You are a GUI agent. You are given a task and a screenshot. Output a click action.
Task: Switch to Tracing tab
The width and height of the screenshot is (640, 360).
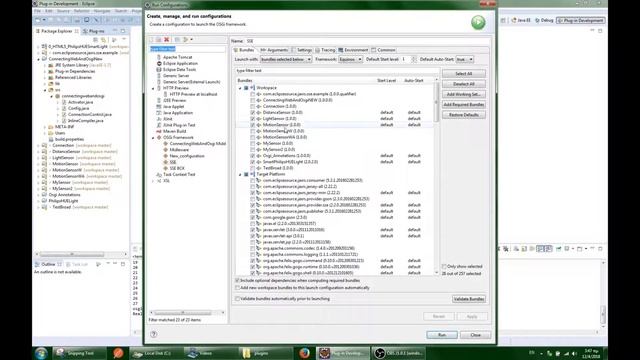(326, 50)
